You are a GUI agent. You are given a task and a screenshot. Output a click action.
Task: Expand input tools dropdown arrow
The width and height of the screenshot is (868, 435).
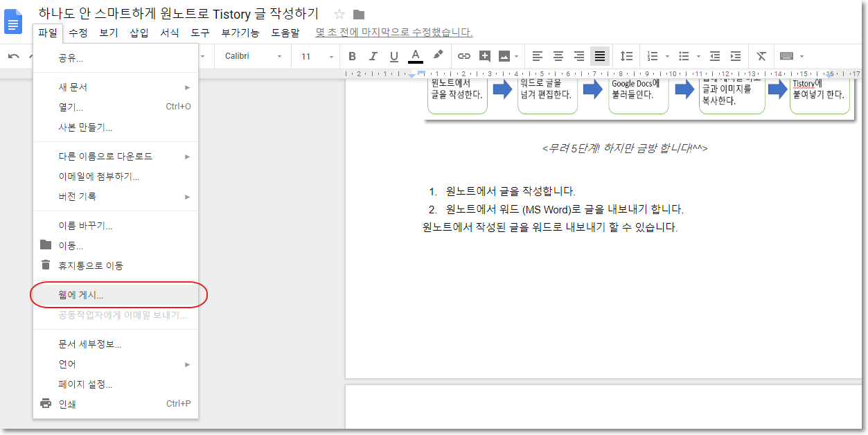coord(801,56)
